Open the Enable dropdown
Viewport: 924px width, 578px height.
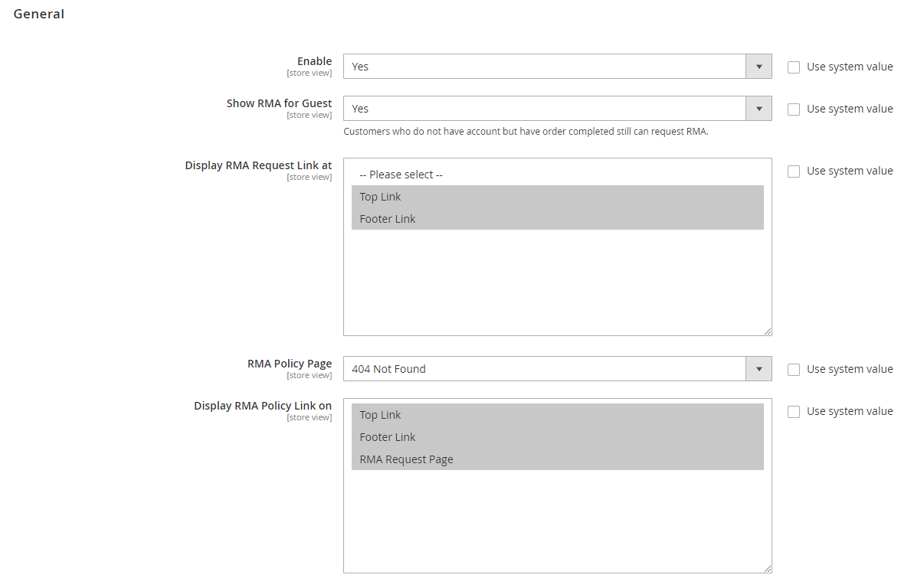[x=556, y=67]
